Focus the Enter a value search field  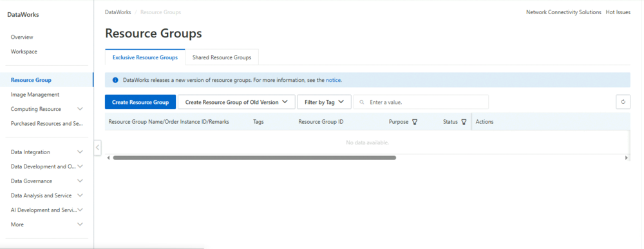point(421,102)
